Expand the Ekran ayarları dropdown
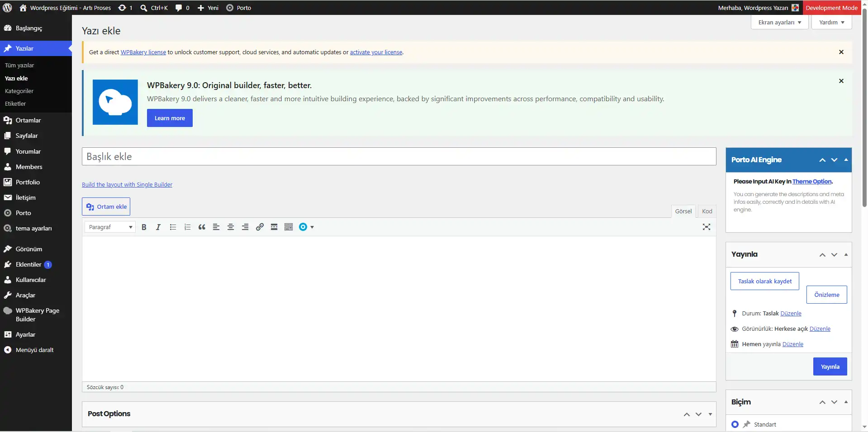Image resolution: width=868 pixels, height=432 pixels. pos(779,22)
